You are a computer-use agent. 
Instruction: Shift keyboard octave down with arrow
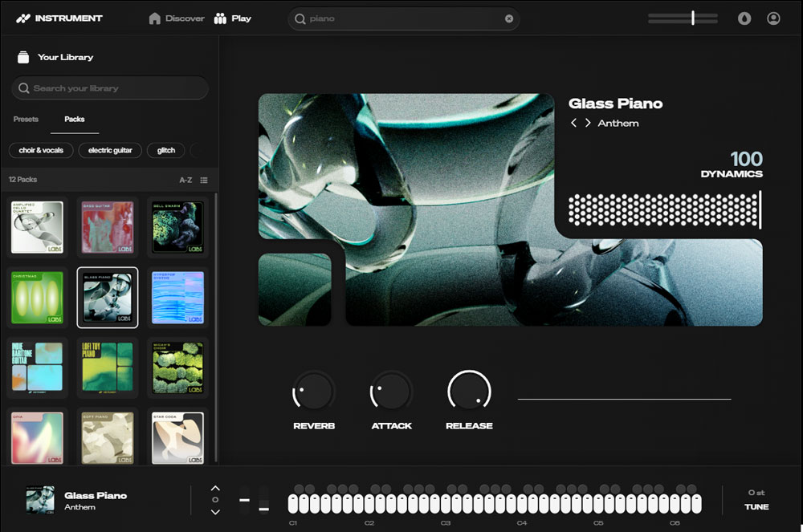coord(215,512)
